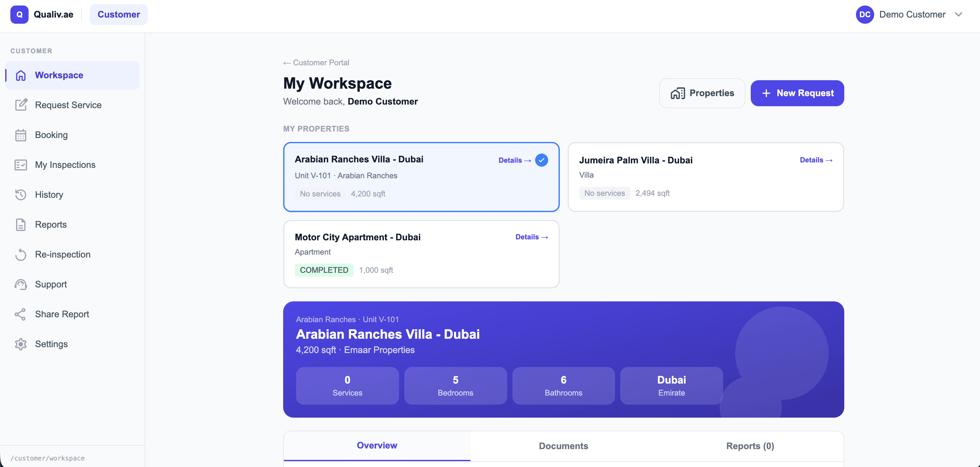The height and width of the screenshot is (467, 980).
Task: Select the Customer role tab in header
Action: click(119, 15)
